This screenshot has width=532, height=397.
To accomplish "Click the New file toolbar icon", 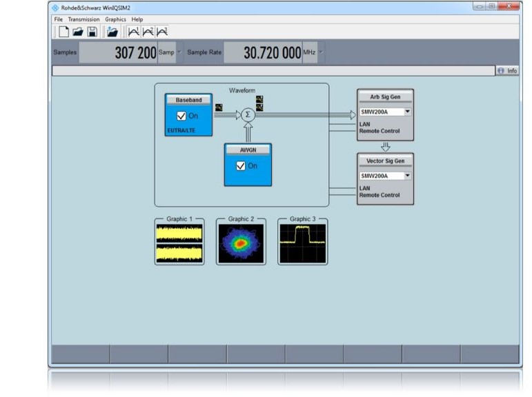I will [63, 32].
